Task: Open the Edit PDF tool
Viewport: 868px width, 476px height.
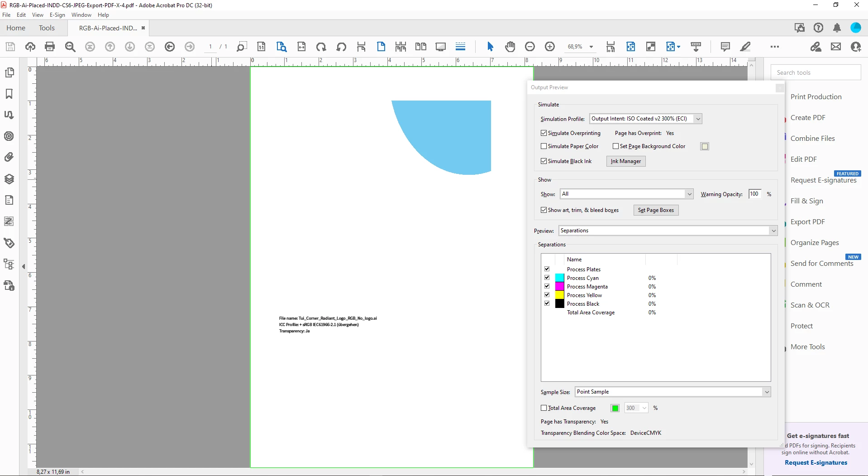Action: click(804, 159)
